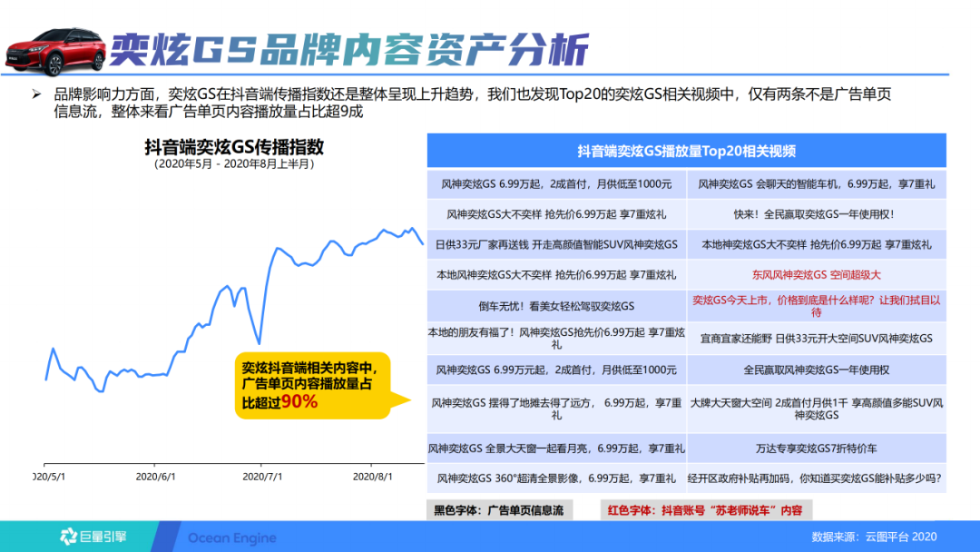
Task: Click legend 红色字体：抖音账号“苏老师说车”内容
Action: coord(706,510)
